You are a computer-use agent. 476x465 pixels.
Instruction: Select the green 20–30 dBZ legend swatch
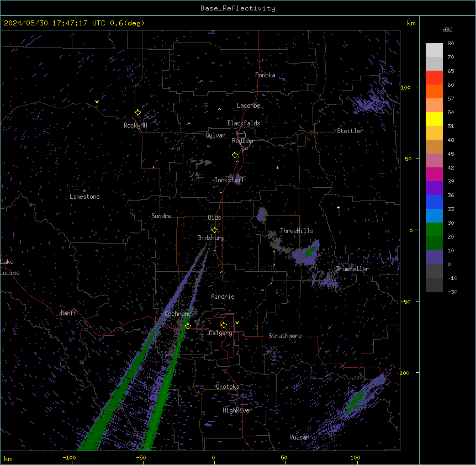434,230
